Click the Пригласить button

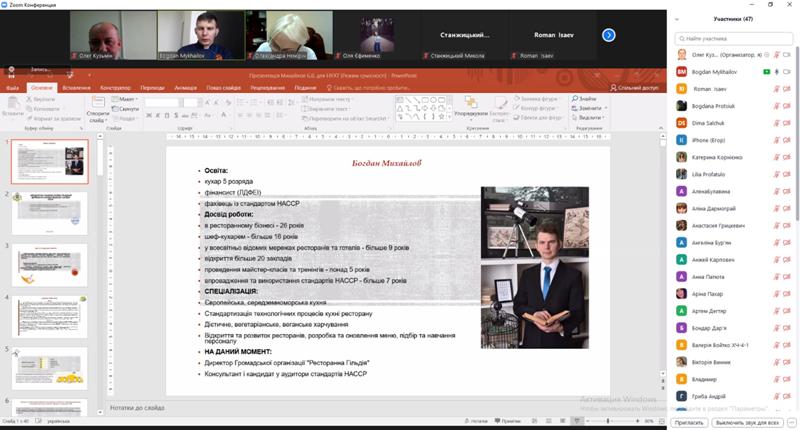coord(689,422)
